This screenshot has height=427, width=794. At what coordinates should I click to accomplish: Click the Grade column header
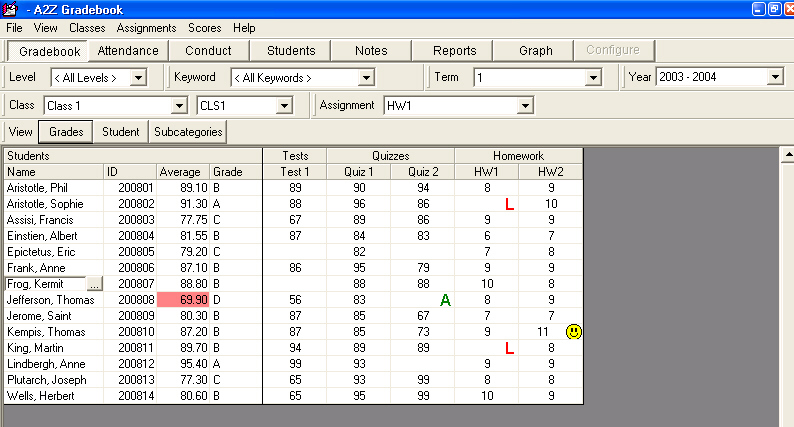pos(235,172)
